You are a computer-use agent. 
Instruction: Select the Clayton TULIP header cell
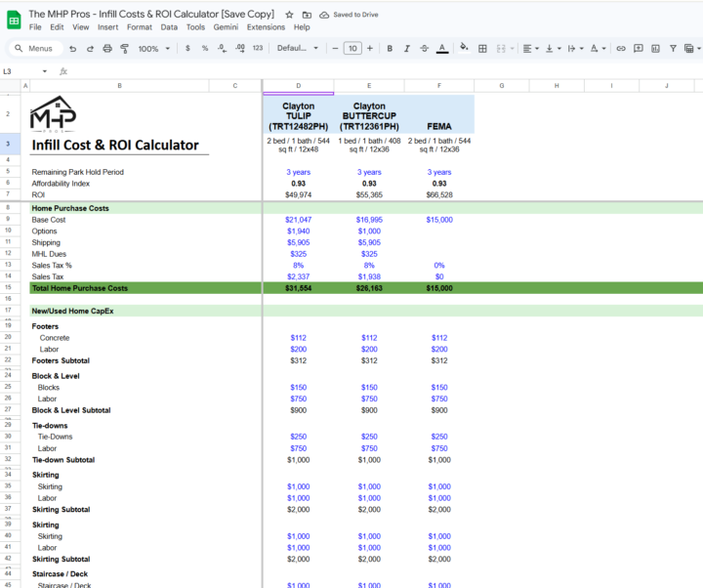(298, 115)
